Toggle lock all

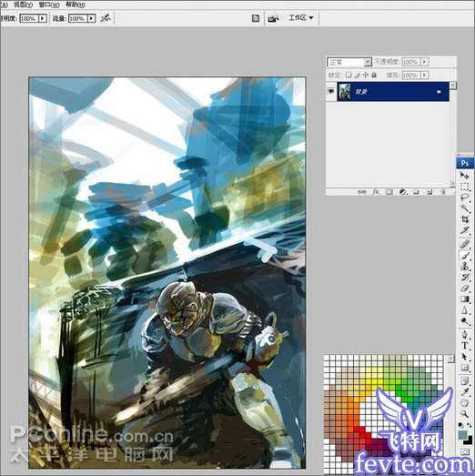pyautogui.click(x=374, y=75)
